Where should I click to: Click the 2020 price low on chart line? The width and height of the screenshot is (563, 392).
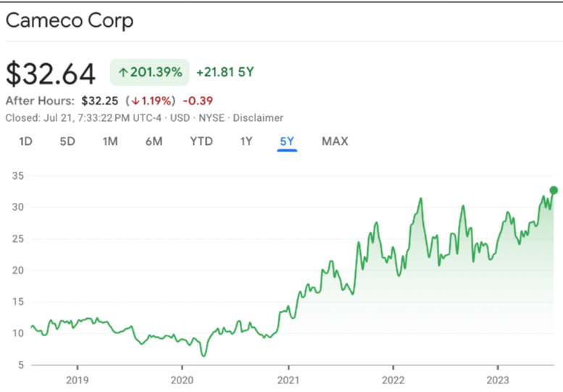204,356
